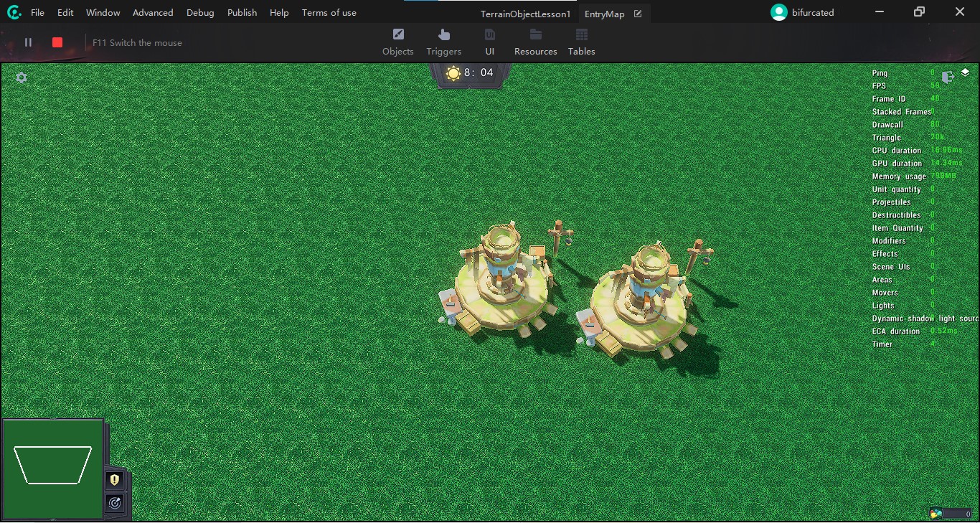Open the Objects editor
Image resolution: width=980 pixels, height=523 pixels.
(398, 42)
